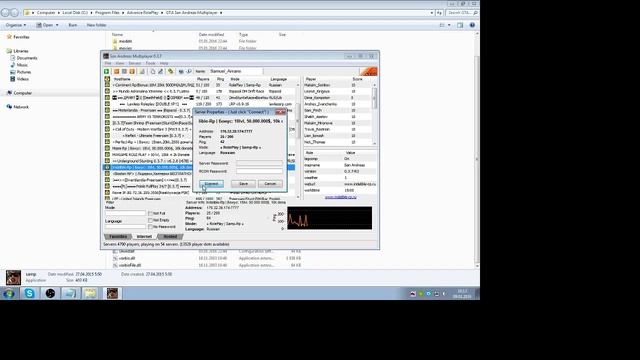This screenshot has height=360, width=640.
Task: Click the Mode filter input field
Action: (x=125, y=213)
